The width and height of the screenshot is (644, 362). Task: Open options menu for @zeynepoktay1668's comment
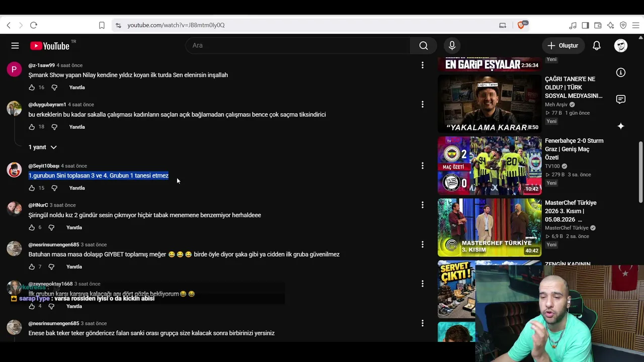click(x=423, y=284)
